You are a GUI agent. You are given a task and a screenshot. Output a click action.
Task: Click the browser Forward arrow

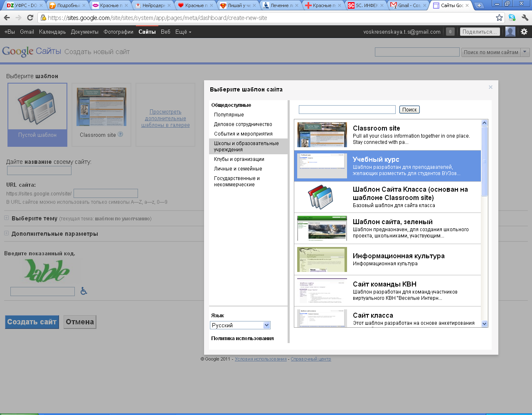pyautogui.click(x=18, y=17)
